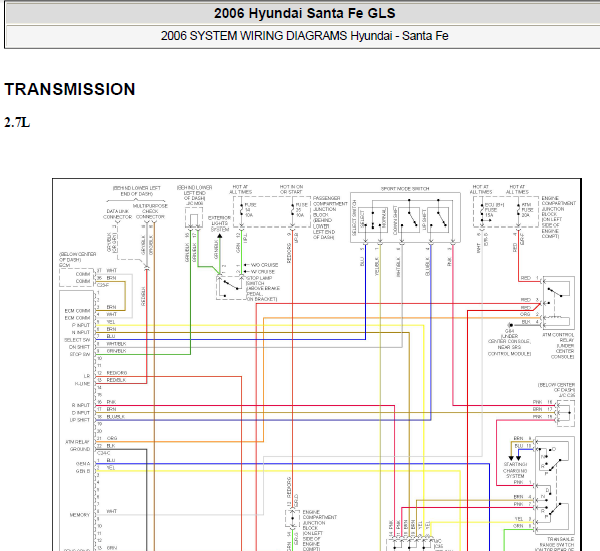Click the W/ CRUISE label
Viewport: 600px width, 551px height.
pos(263,272)
